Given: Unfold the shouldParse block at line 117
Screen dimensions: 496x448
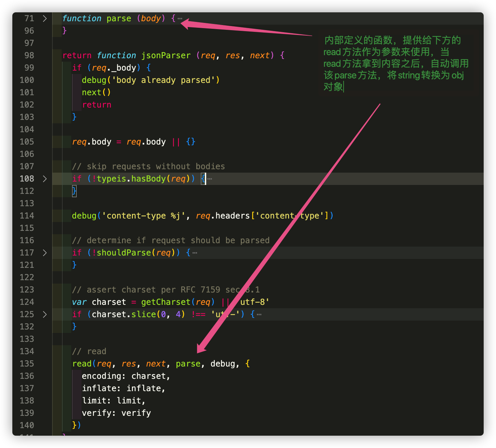Looking at the screenshot, I should click(45, 253).
